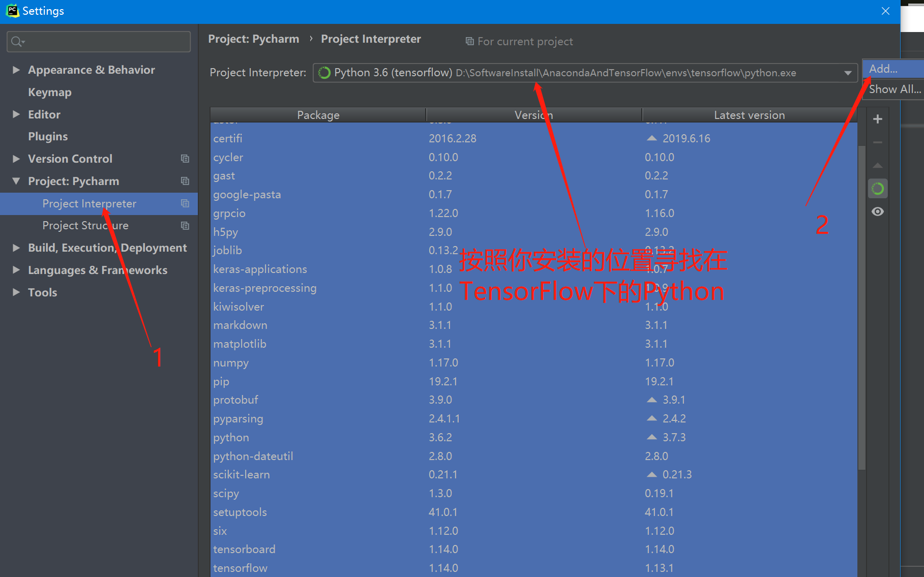Sort by Version column header
This screenshot has height=577, width=924.
point(533,115)
